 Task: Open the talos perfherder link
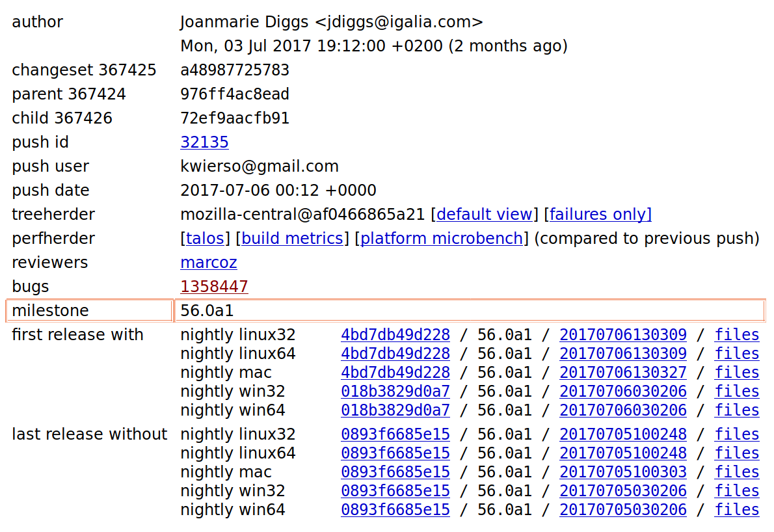click(x=205, y=239)
